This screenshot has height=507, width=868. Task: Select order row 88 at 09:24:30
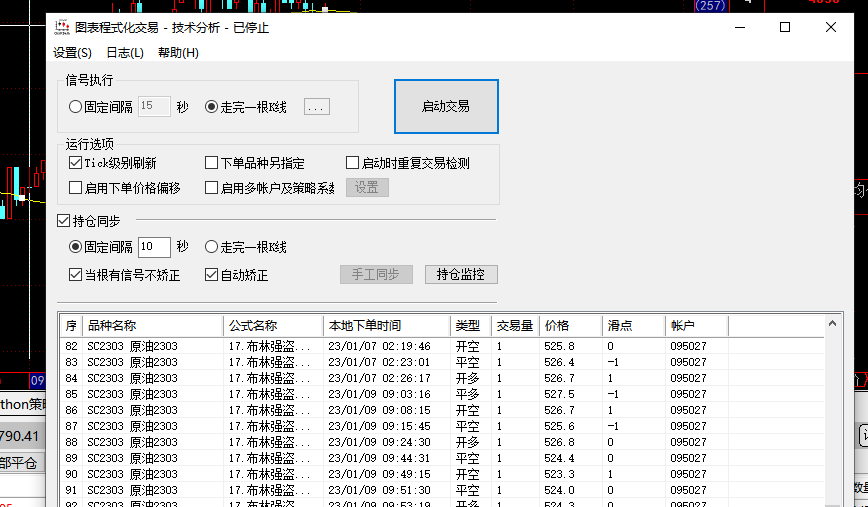click(442, 442)
